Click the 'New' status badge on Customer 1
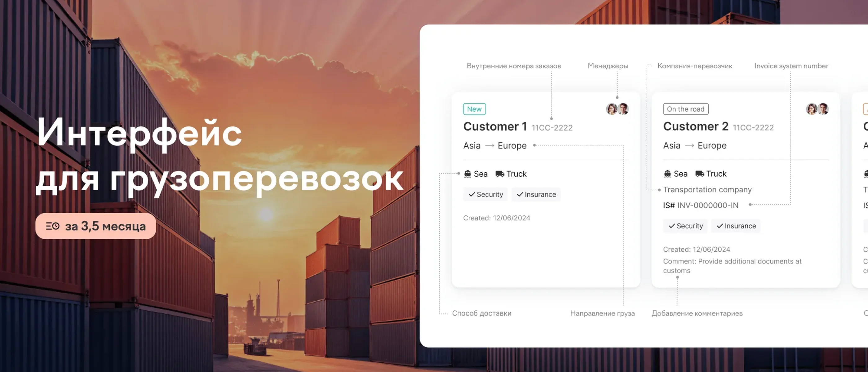This screenshot has height=372, width=868. click(474, 109)
